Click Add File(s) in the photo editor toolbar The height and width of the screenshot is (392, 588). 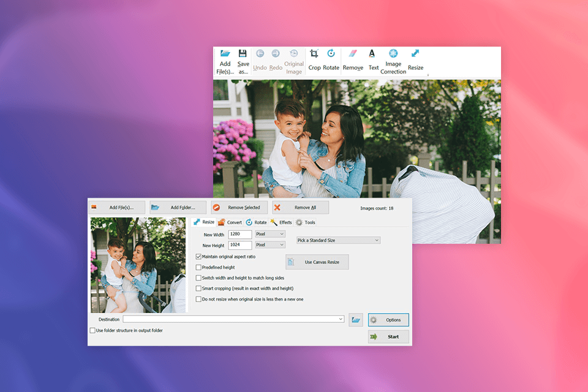(225, 62)
